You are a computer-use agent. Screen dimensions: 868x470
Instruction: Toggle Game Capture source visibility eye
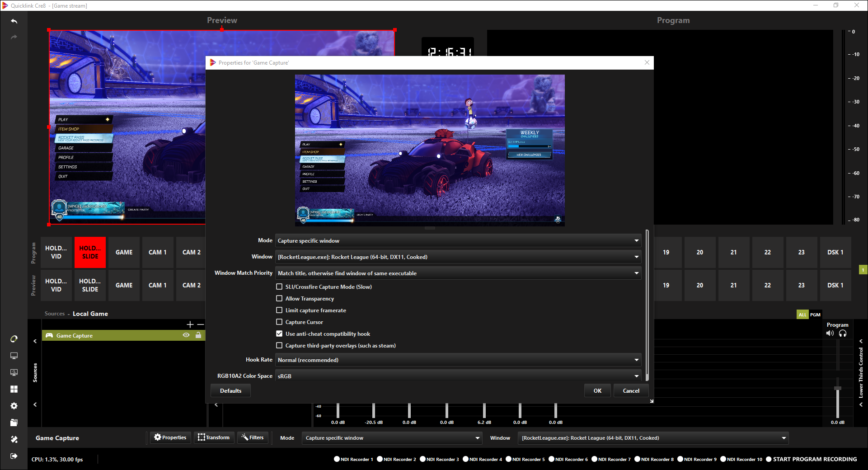[186, 335]
